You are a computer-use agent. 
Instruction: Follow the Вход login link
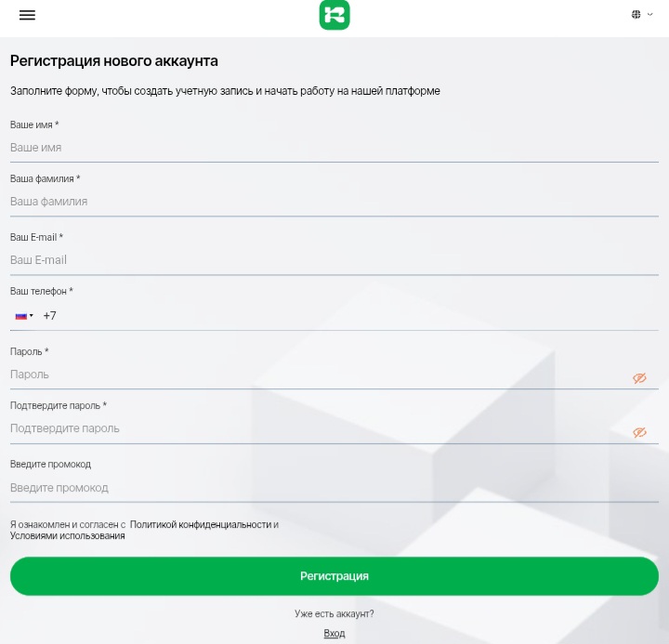click(334, 633)
